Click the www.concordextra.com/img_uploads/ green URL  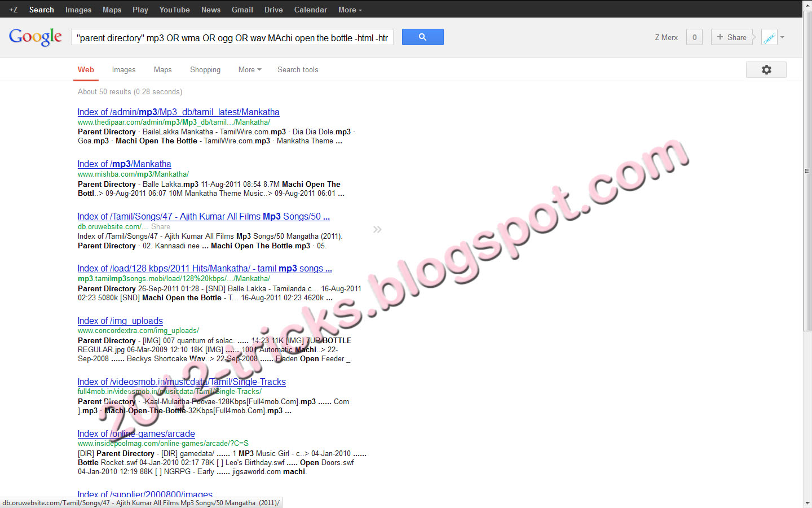138,330
